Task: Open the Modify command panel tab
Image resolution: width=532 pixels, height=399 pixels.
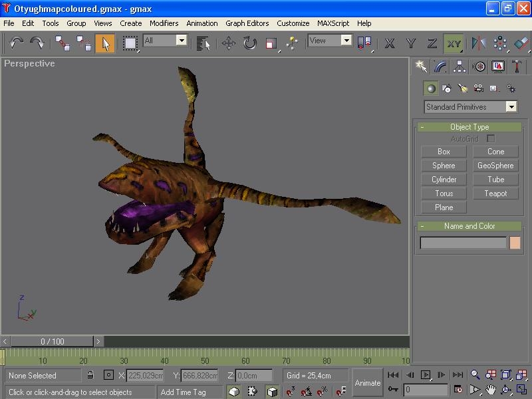Action: (440, 66)
